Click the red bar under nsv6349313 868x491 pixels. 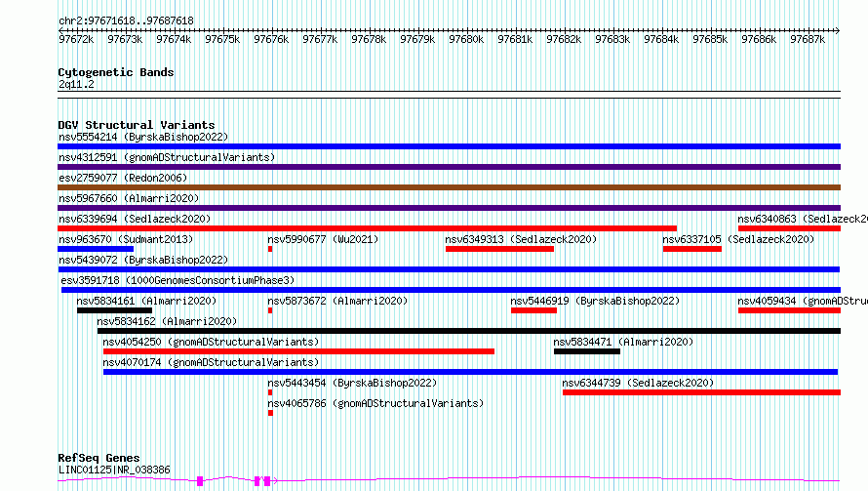coord(499,249)
